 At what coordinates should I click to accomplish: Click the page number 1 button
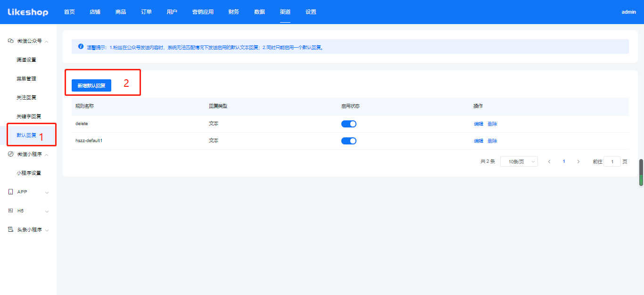point(564,161)
